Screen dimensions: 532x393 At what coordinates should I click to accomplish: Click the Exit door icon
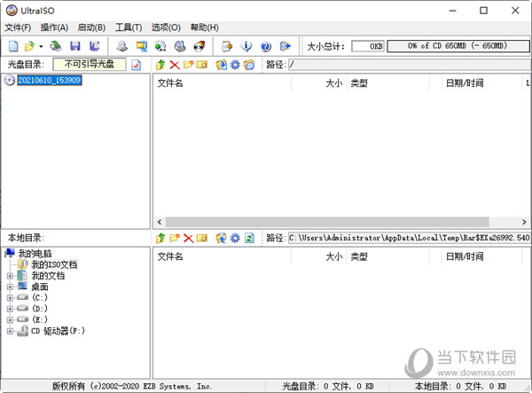coord(285,46)
